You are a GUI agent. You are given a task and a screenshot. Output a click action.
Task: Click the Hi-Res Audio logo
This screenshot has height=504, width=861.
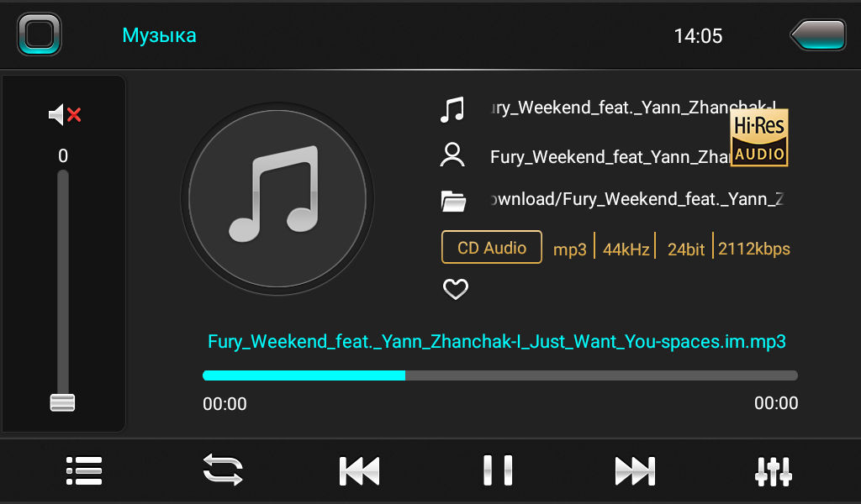[759, 137]
